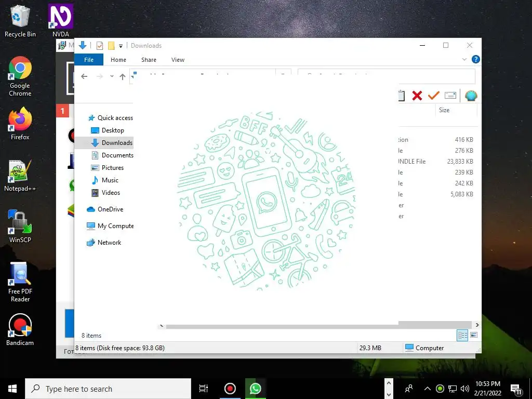Screen dimensions: 532x399
Task: Click the blue shell toolbar icon
Action: (471, 96)
